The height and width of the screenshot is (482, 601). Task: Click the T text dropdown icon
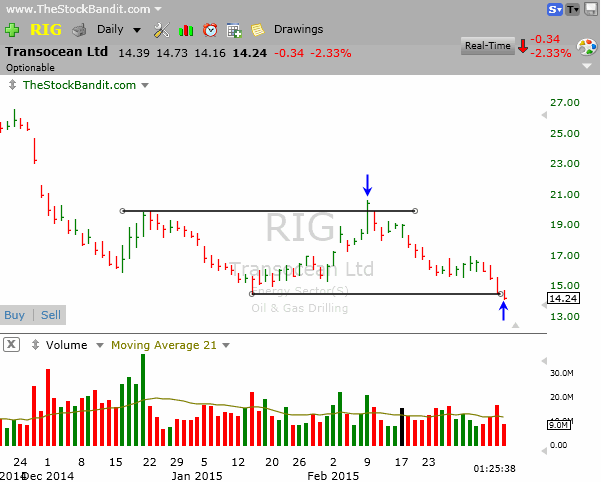coord(572,9)
